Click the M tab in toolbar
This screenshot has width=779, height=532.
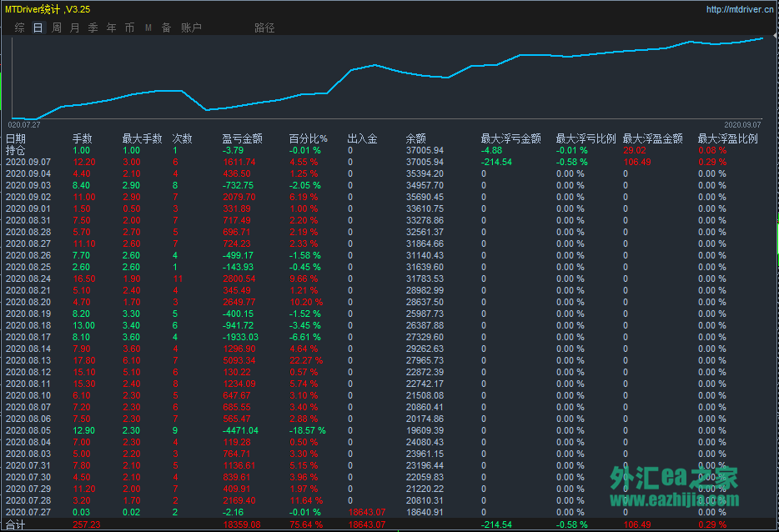pos(148,28)
